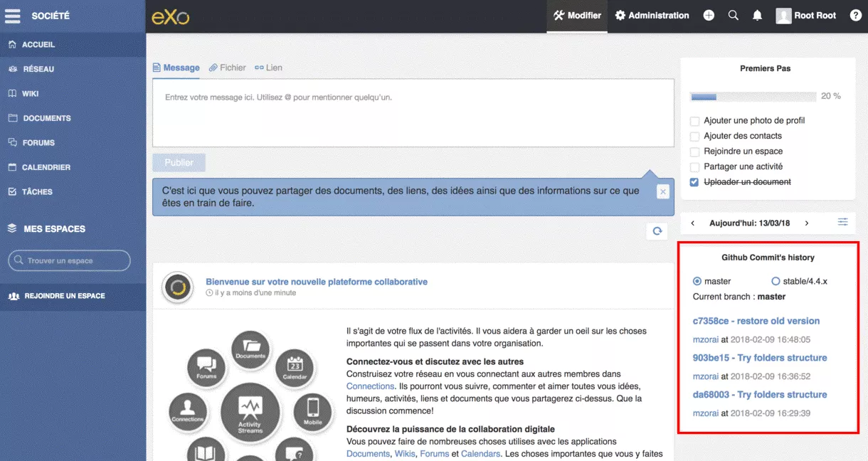Click into the message text area

click(x=413, y=112)
